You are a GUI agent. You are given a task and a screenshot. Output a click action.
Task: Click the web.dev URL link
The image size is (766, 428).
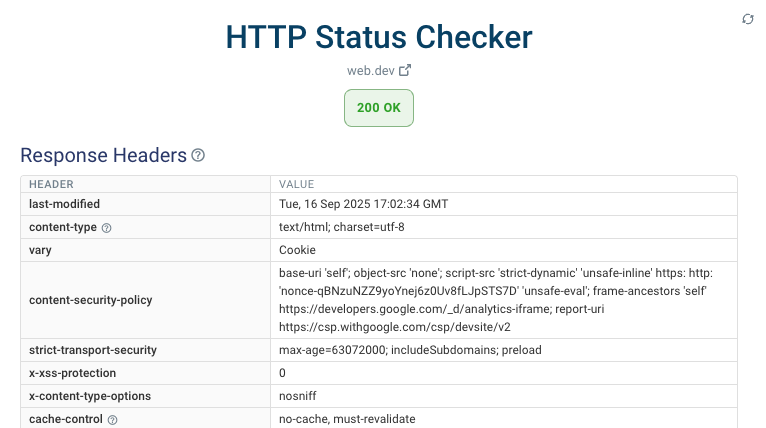click(370, 71)
